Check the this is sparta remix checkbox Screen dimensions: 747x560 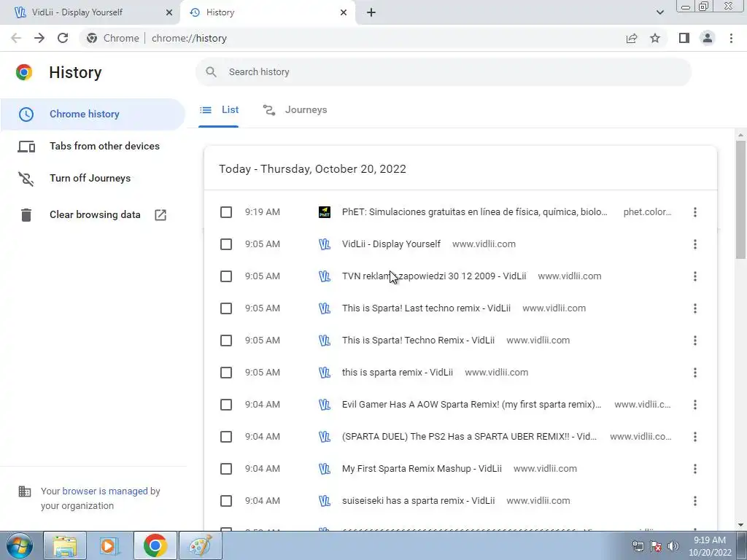pyautogui.click(x=226, y=373)
